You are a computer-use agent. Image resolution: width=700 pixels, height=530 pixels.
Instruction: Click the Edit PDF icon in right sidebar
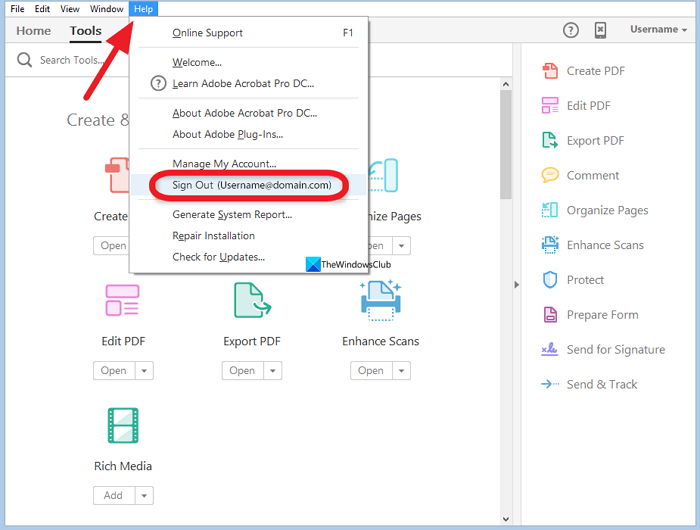point(550,105)
